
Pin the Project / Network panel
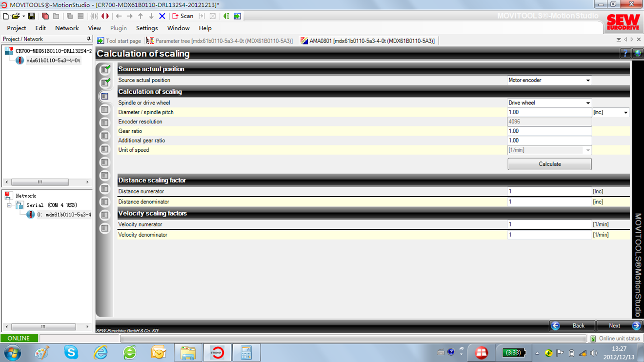[88, 39]
